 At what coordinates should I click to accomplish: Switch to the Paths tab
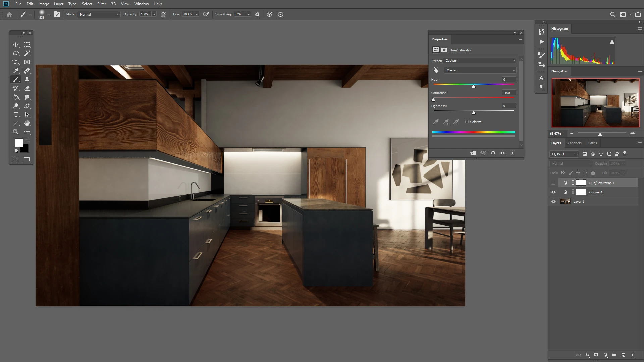[x=592, y=143]
